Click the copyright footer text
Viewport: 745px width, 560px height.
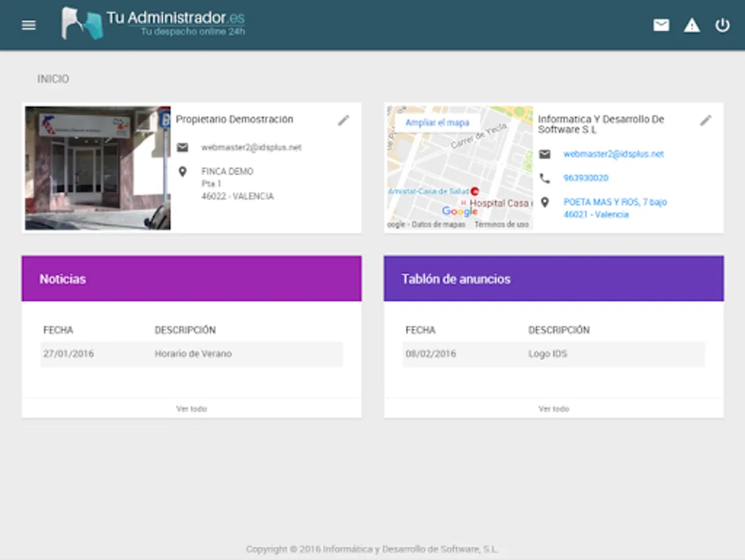tap(372, 549)
